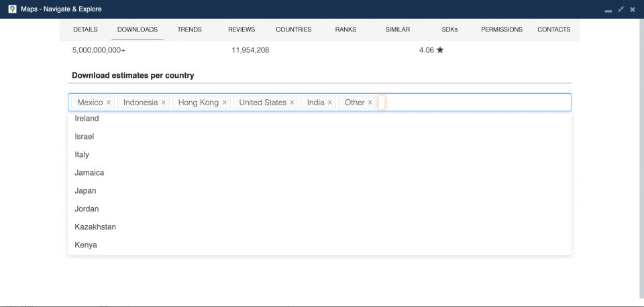Choose Jamaica in the dropdown list
The height and width of the screenshot is (307, 644).
(319, 173)
